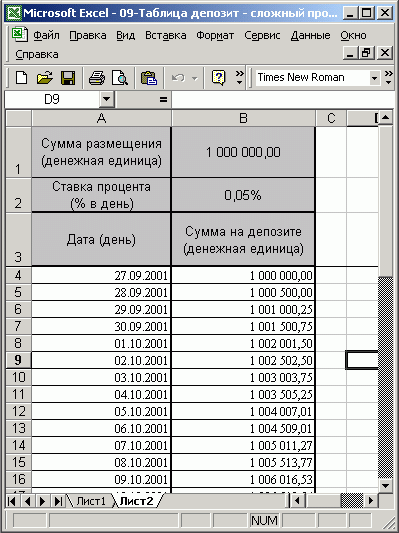The height and width of the screenshot is (533, 399).
Task: Click the Name Box showing D9
Action: 52,100
